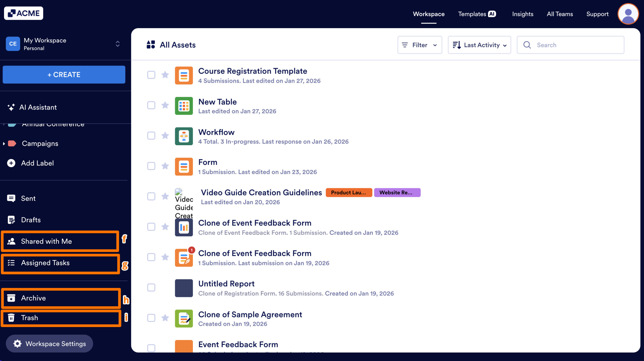This screenshot has height=361, width=644.
Task: Click the Workspace Settings gear icon
Action: (17, 343)
